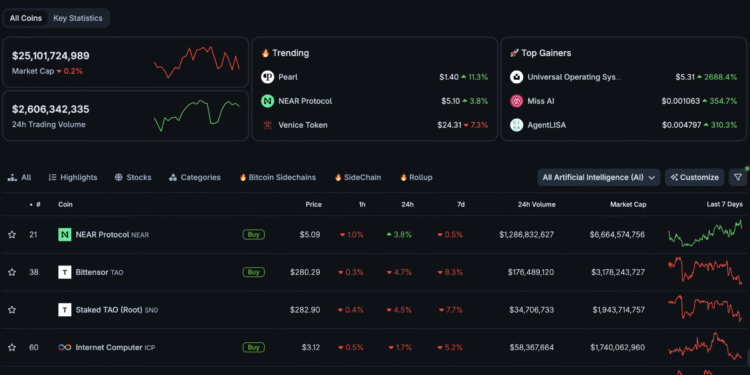Click the Internet Computer infinity logo
The image size is (750, 375).
[x=65, y=347]
